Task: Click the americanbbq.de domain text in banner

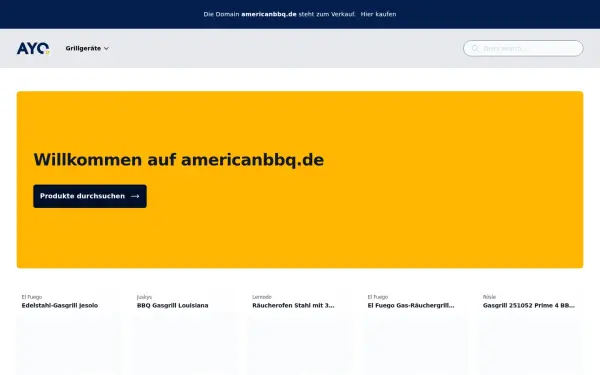Action: point(269,14)
